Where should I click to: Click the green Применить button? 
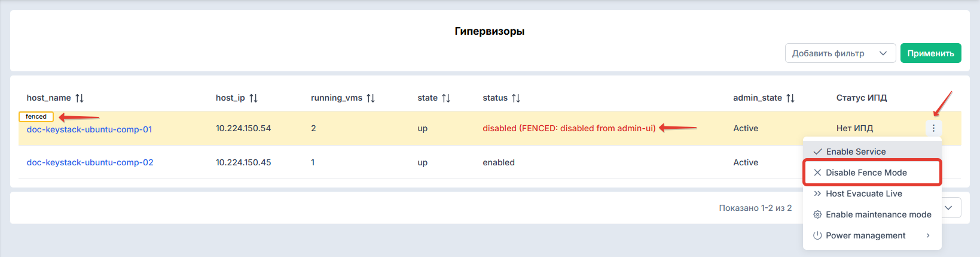[x=930, y=53]
